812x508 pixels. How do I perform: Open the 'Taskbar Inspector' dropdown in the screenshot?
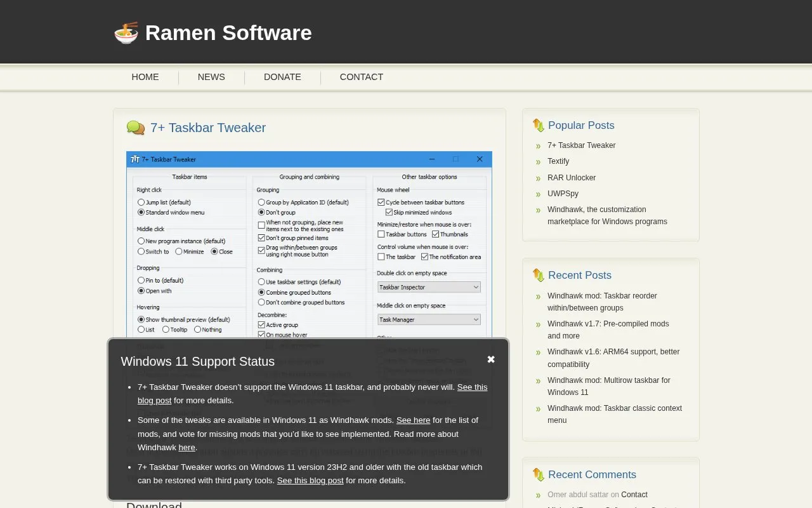(429, 287)
